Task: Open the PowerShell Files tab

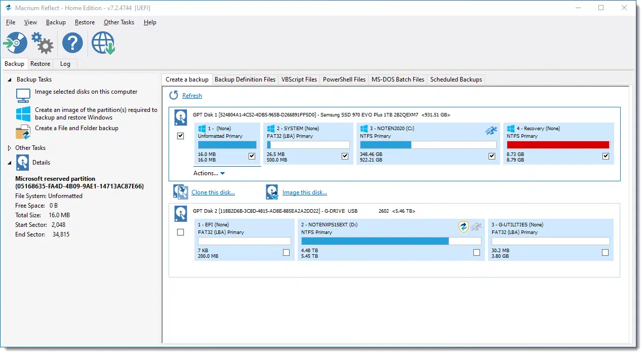Action: tap(344, 80)
